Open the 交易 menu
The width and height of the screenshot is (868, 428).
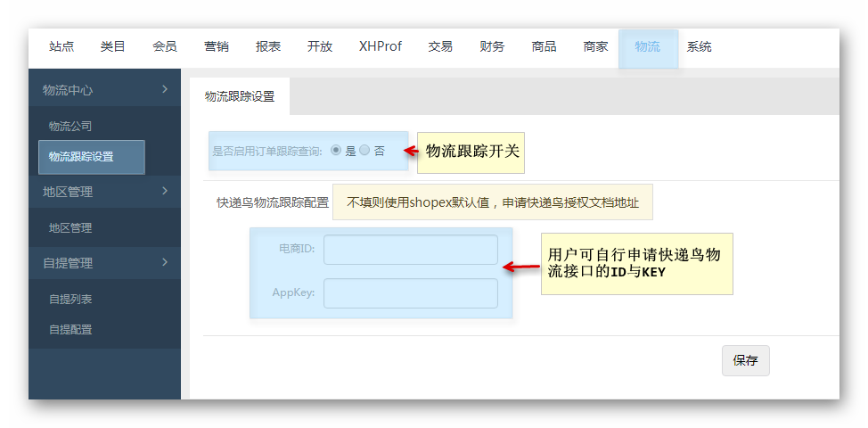point(440,46)
